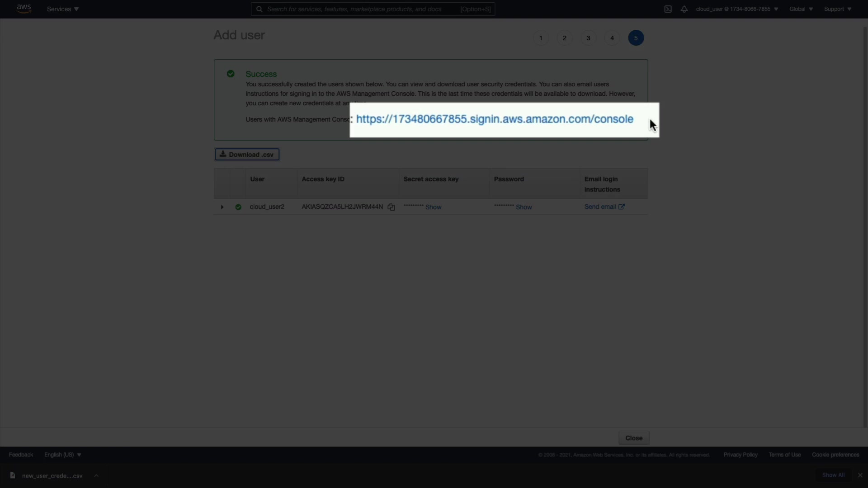Image resolution: width=868 pixels, height=488 pixels.
Task: Open the Services dropdown menu
Action: (62, 9)
